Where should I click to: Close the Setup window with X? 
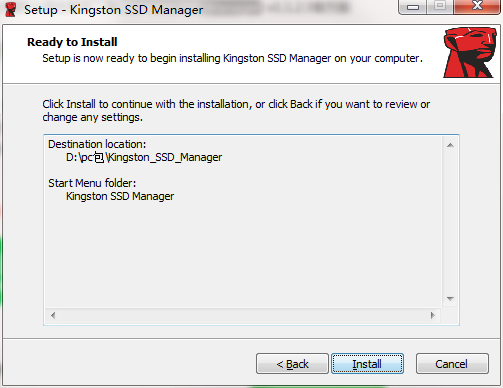click(x=477, y=6)
